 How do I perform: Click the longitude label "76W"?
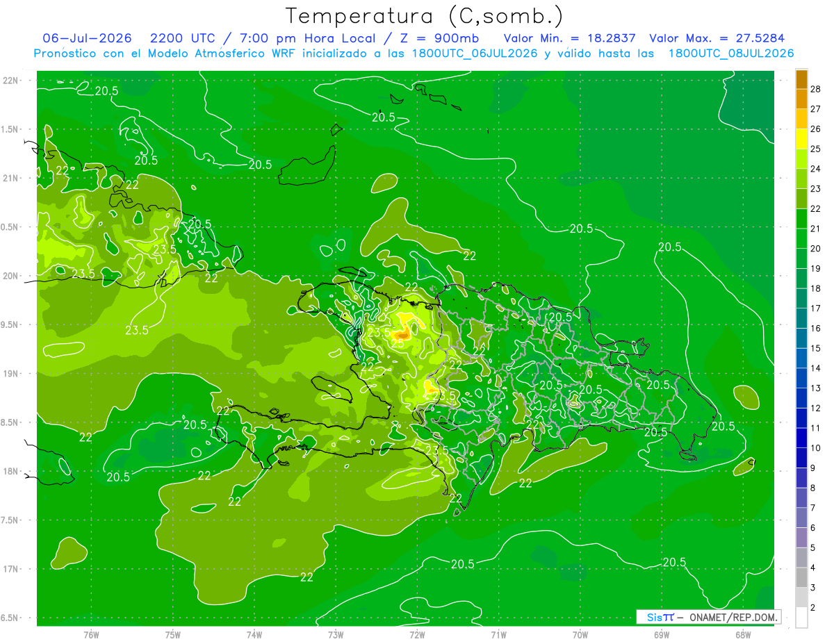tap(91, 635)
